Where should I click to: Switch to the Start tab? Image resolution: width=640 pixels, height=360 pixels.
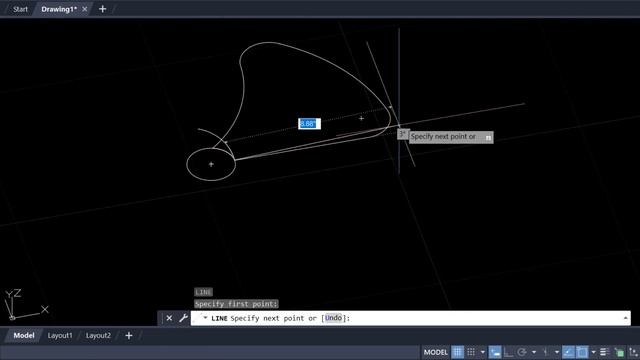[20, 9]
